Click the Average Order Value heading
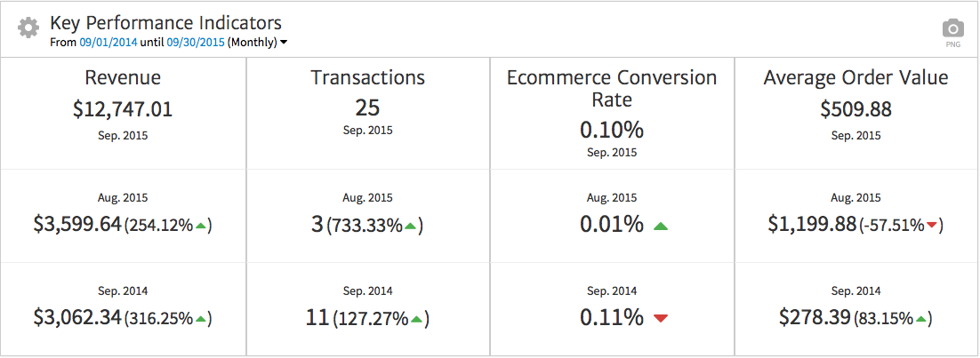 click(x=855, y=77)
